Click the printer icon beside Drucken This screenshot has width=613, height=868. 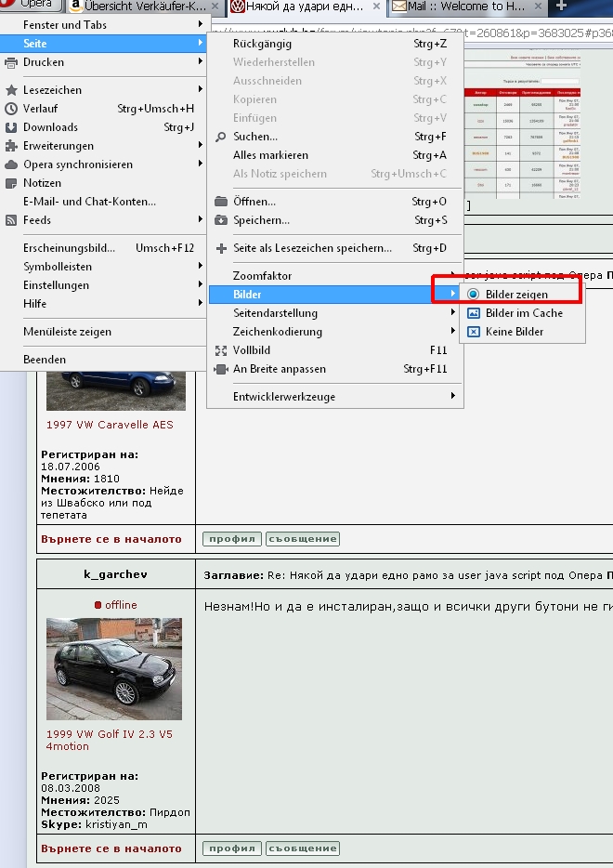point(11,62)
